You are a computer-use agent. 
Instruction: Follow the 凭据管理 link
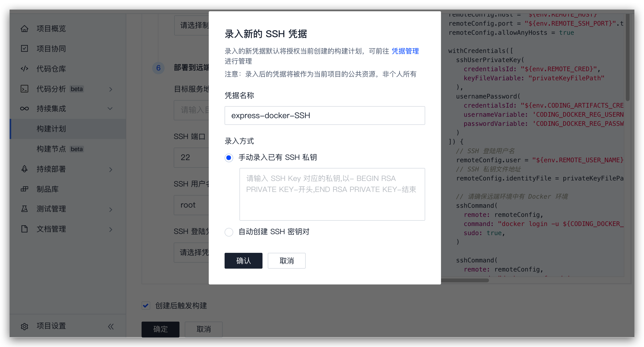(405, 51)
